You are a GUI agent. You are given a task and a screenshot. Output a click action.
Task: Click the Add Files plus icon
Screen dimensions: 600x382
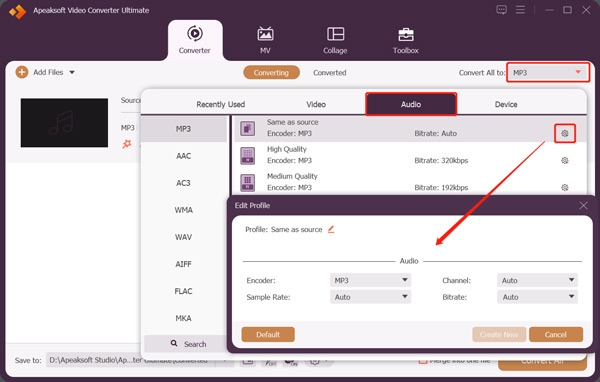tap(22, 72)
